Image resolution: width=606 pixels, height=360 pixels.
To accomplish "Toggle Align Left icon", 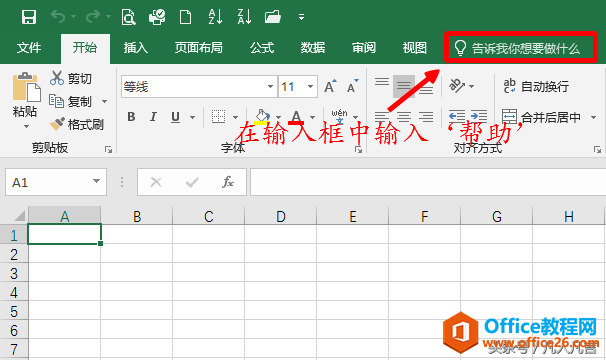I will pyautogui.click(x=382, y=117).
